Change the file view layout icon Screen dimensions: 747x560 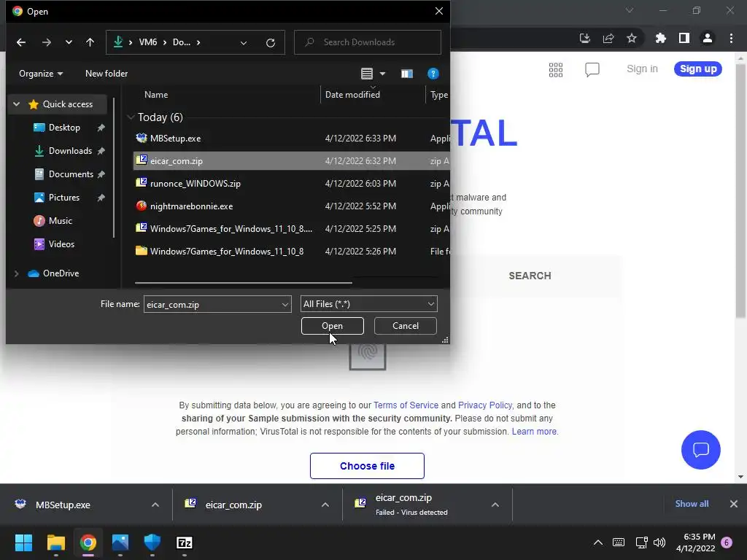[x=367, y=74]
